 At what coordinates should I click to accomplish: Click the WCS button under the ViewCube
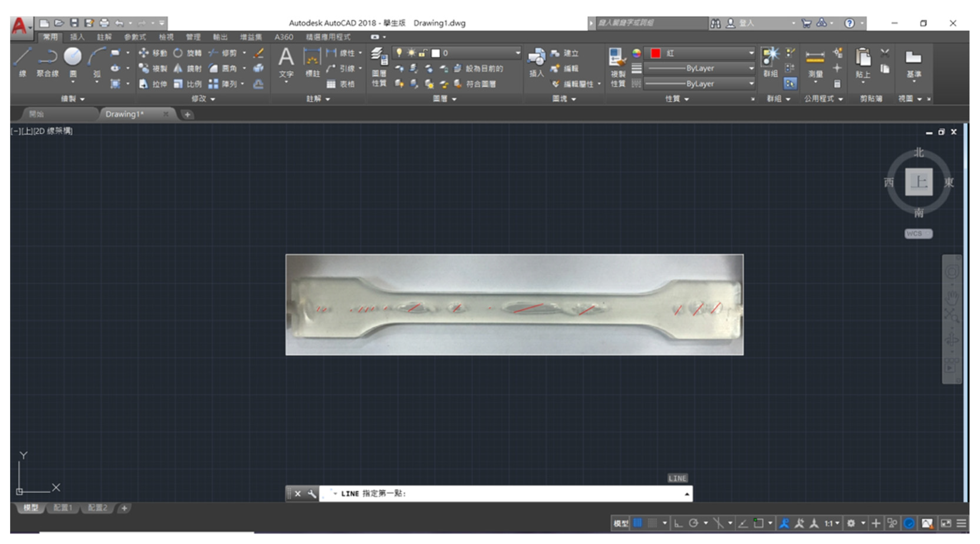coord(918,233)
